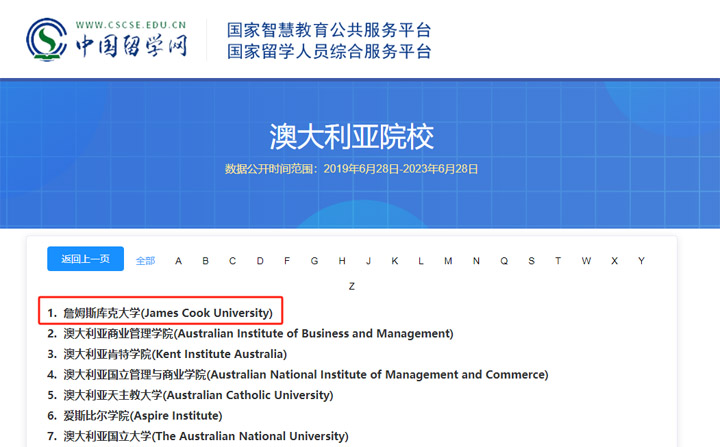Viewport: 720px width, 447px height.
Task: Select the 全部 filter tab
Action: [x=146, y=261]
